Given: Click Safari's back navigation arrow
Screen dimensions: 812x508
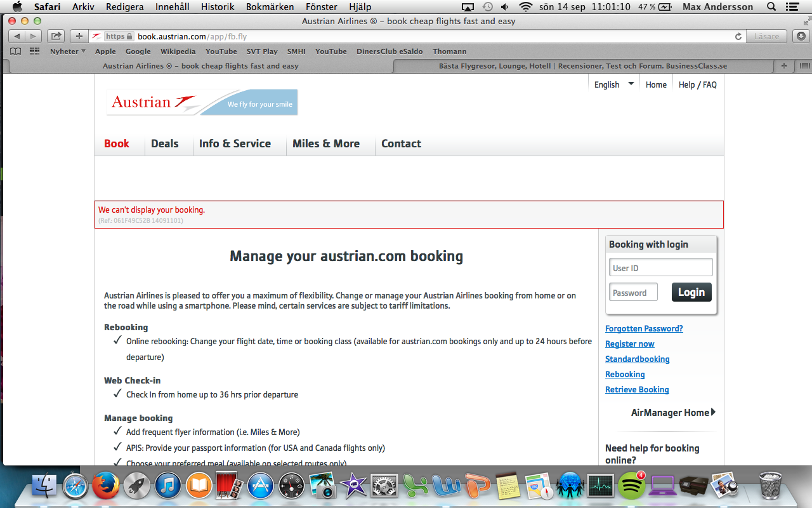Looking at the screenshot, I should (17, 36).
